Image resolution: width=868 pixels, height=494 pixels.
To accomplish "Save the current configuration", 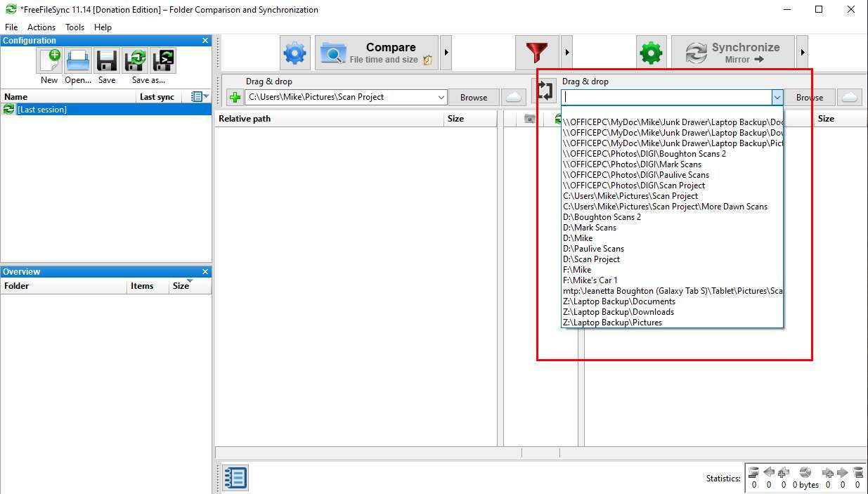I will coord(107,61).
